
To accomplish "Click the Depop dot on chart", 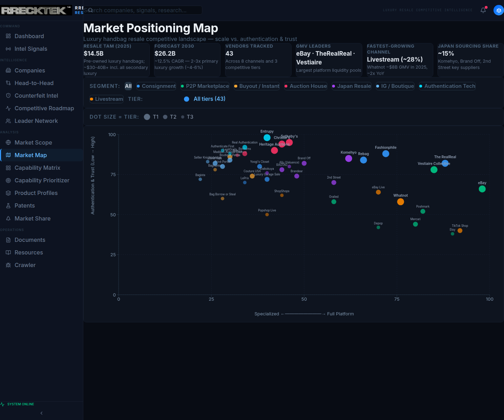I will pyautogui.click(x=378, y=227).
